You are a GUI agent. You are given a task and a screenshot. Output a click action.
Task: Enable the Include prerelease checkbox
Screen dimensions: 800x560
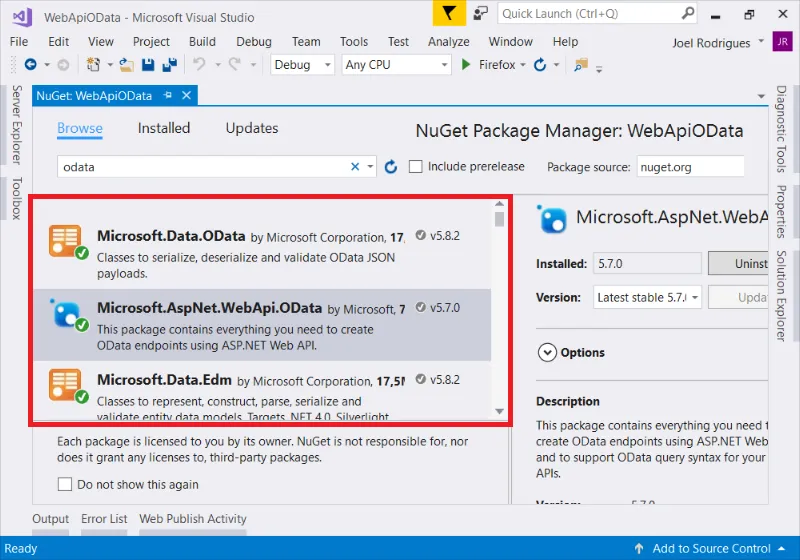click(416, 167)
